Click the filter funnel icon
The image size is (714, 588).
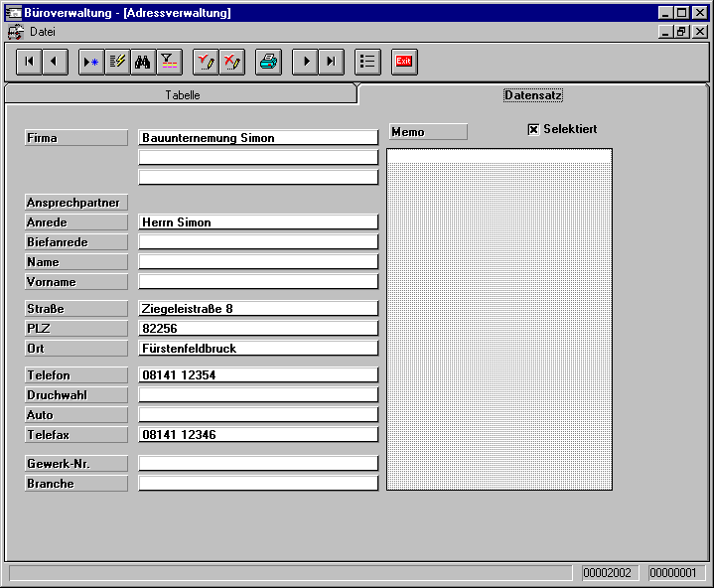[169, 62]
